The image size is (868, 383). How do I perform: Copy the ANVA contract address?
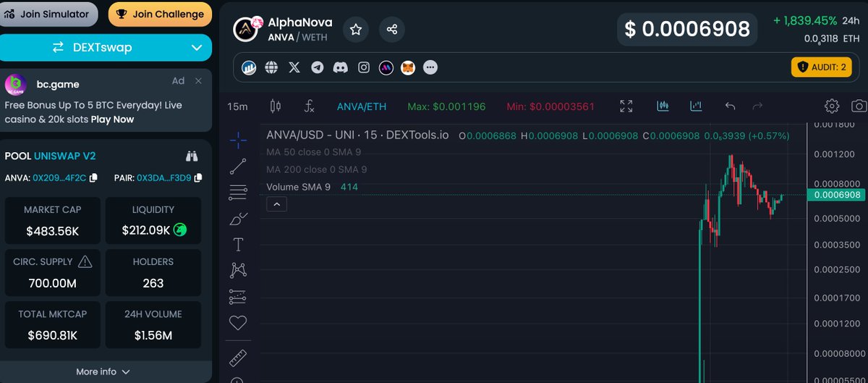tap(93, 177)
